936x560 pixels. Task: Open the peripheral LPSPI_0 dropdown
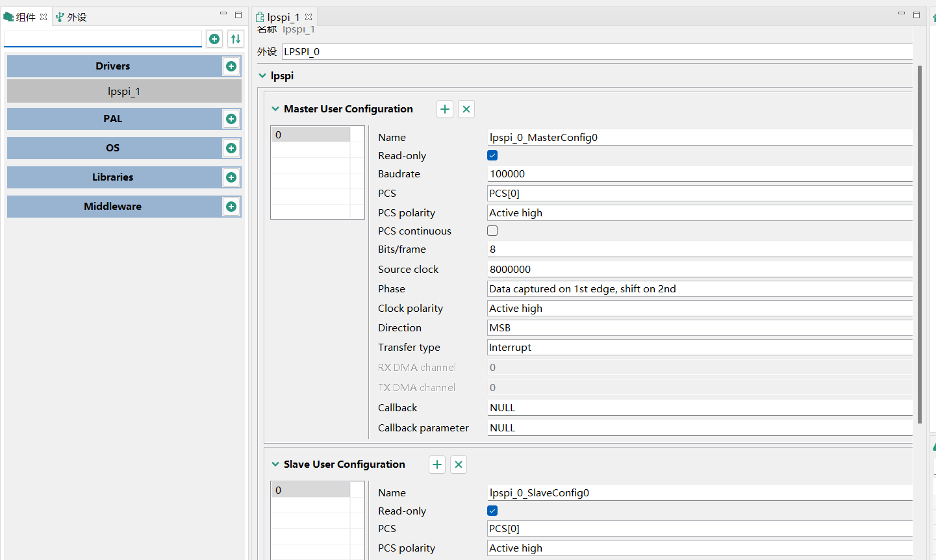tap(598, 52)
